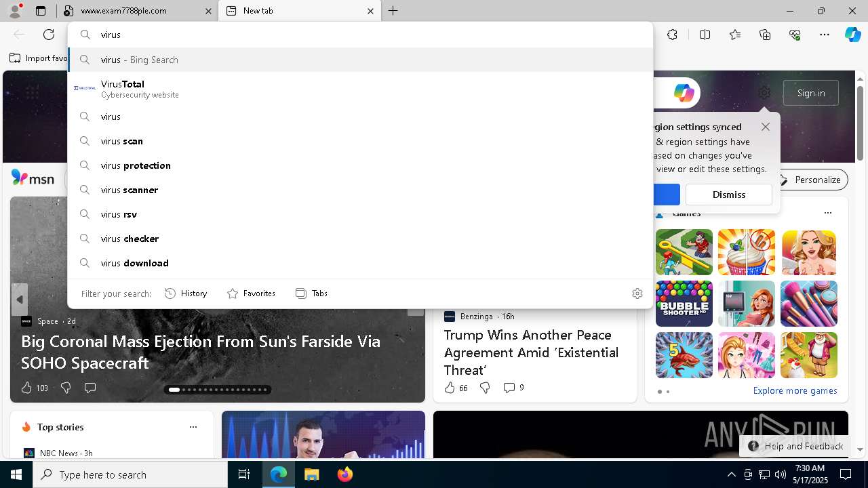Choose 'virus rsv' suggestion
The image size is (868, 488).
(x=360, y=214)
